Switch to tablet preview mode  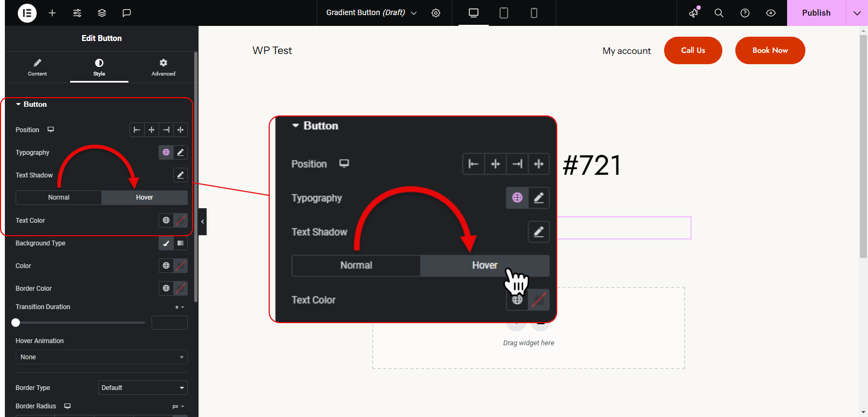coord(504,13)
